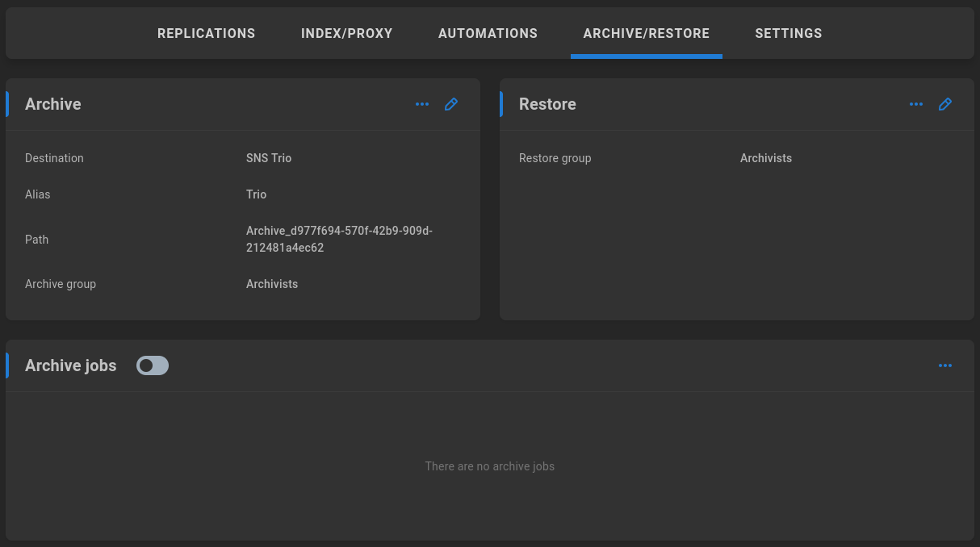The height and width of the screenshot is (547, 980).
Task: Click the 'Alias' label
Action: point(37,194)
